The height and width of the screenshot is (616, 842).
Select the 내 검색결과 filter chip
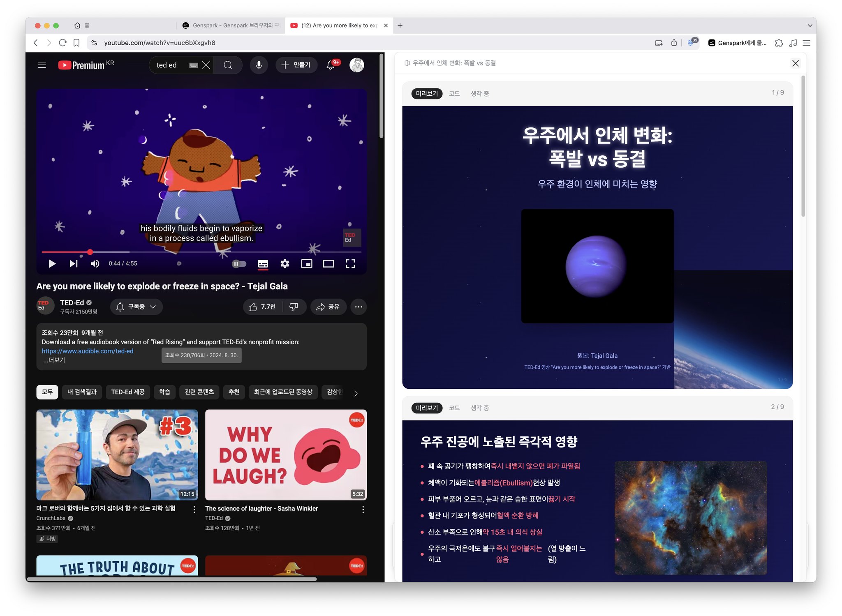point(82,392)
